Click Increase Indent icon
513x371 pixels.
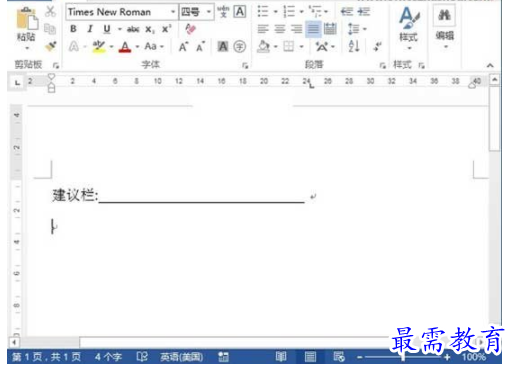click(363, 12)
